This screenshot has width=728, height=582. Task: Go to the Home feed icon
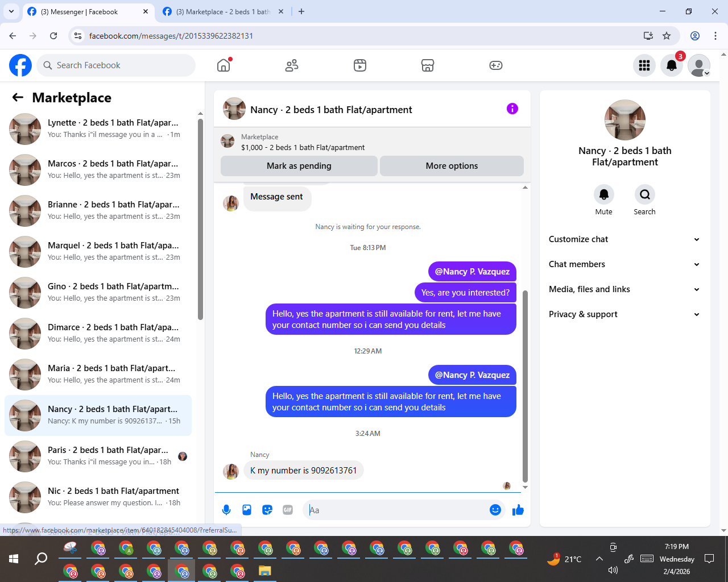tap(224, 65)
